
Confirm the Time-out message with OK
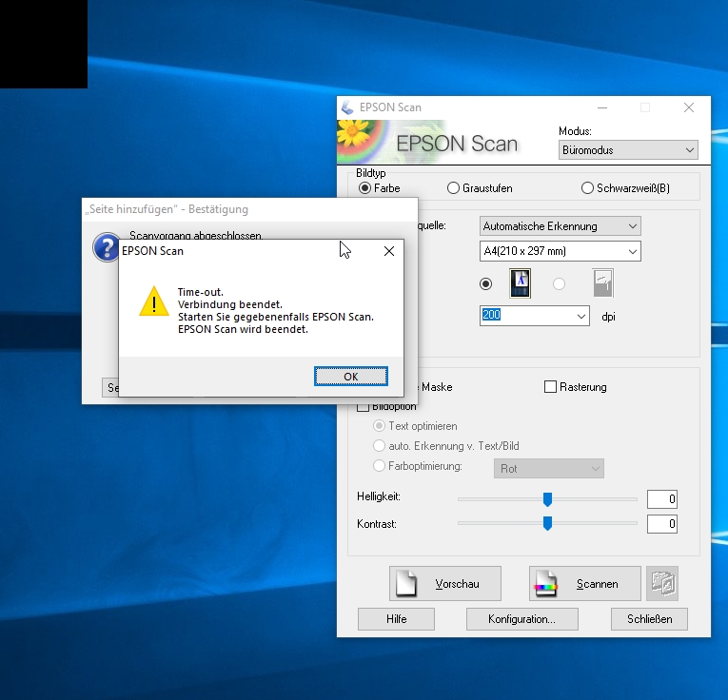(x=351, y=377)
